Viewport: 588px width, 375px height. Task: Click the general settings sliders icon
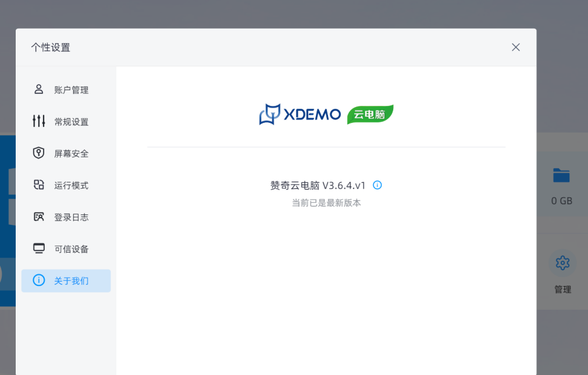tap(38, 121)
